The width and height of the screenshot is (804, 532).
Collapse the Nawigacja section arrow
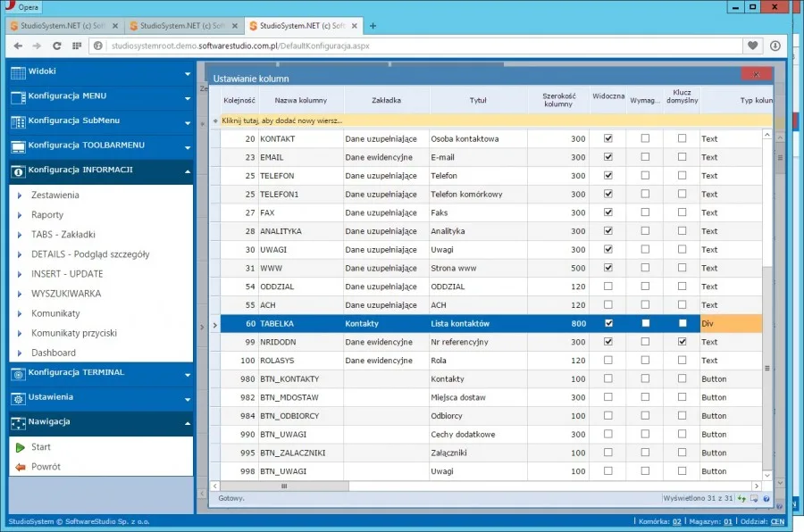coord(188,424)
